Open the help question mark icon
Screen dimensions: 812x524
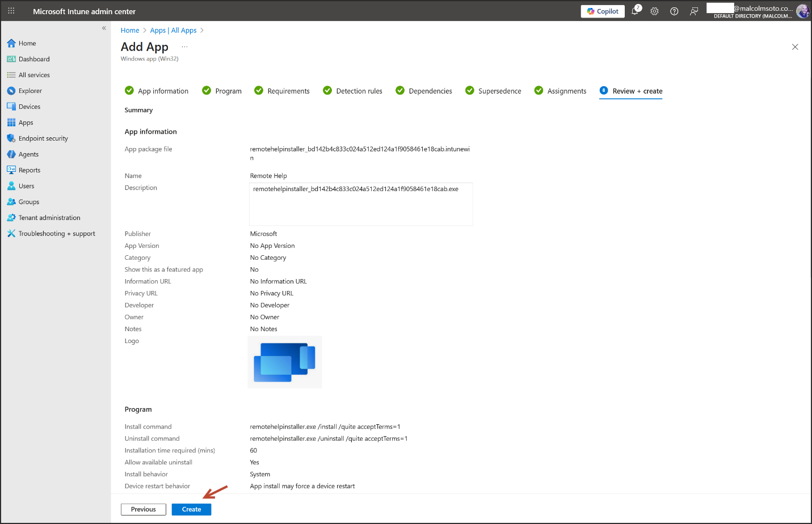tap(674, 11)
